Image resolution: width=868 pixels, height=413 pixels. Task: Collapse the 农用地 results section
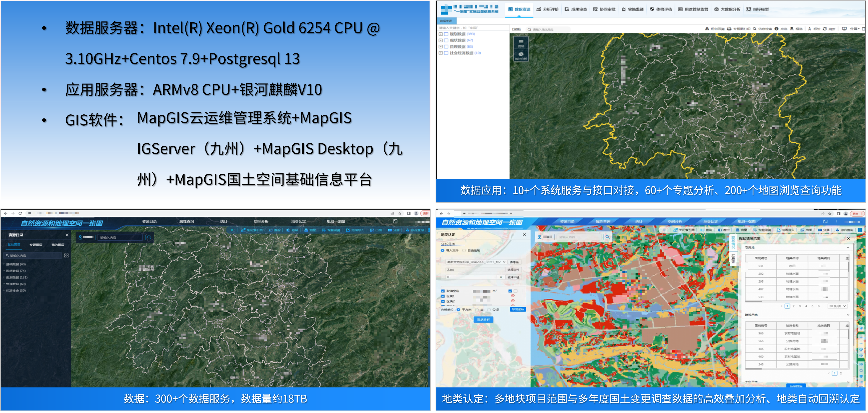click(848, 248)
